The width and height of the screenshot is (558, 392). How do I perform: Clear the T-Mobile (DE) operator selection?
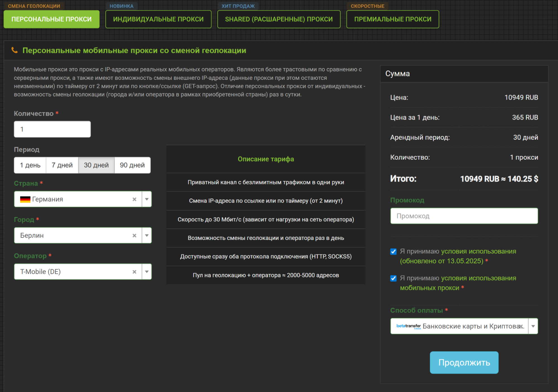pyautogui.click(x=134, y=272)
